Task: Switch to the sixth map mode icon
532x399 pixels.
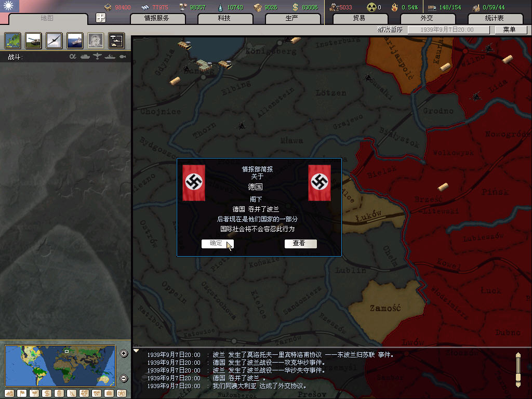Action: point(72,393)
